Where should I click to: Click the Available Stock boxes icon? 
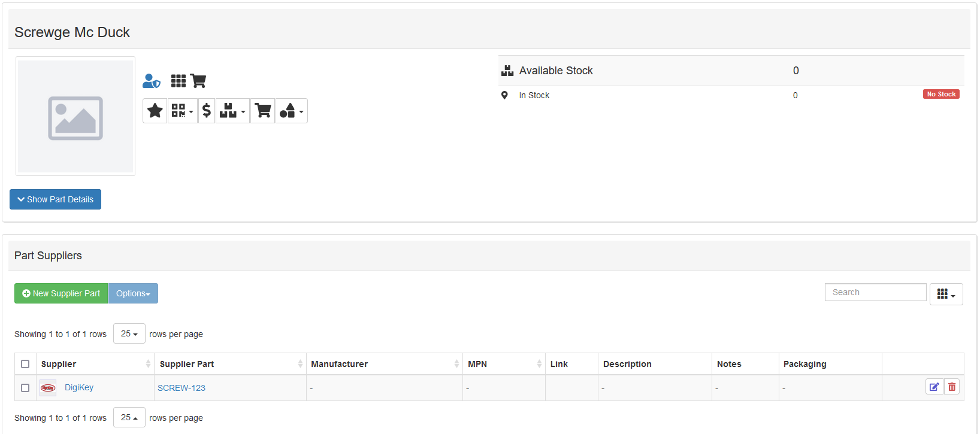click(x=507, y=71)
